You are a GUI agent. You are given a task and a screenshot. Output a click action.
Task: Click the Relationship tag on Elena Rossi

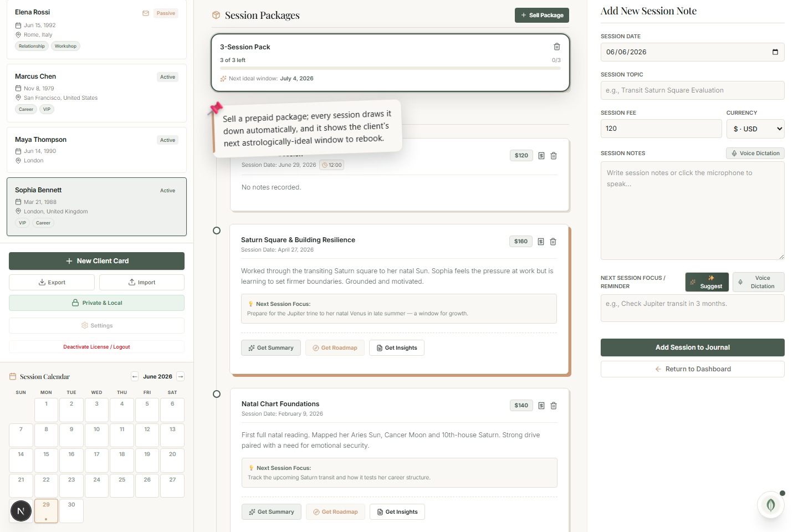point(32,46)
